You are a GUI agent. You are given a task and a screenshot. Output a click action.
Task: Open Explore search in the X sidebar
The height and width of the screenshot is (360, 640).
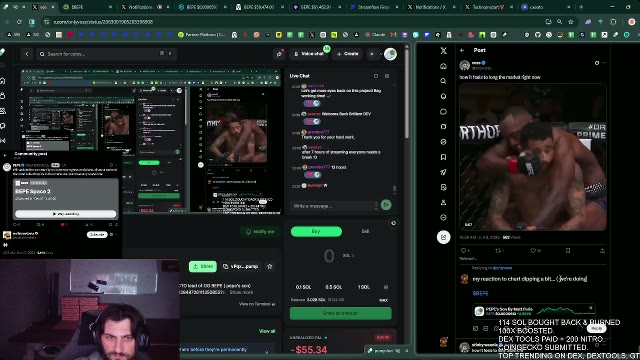[444, 81]
